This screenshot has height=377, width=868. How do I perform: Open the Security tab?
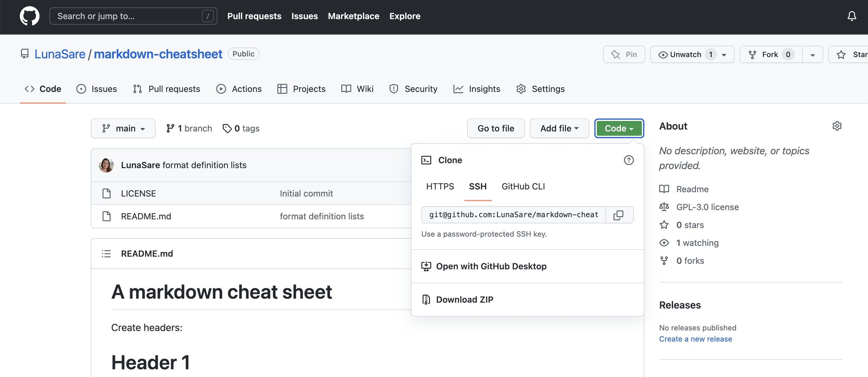413,89
